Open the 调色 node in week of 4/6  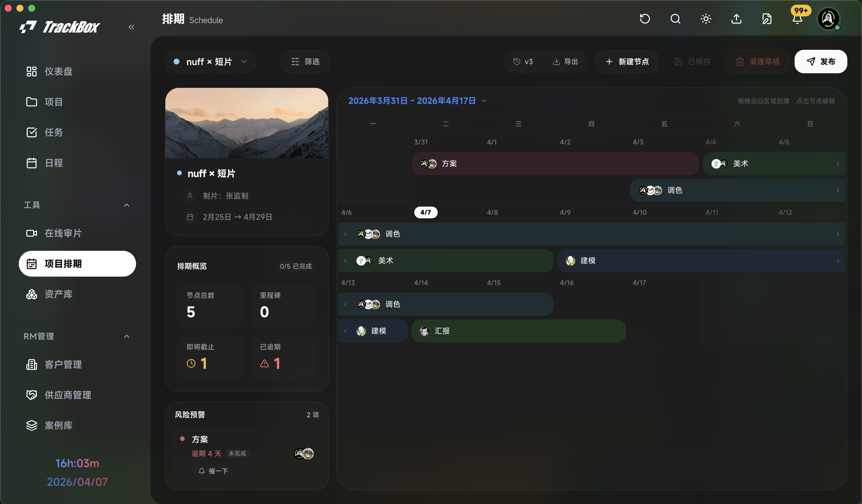click(x=591, y=234)
